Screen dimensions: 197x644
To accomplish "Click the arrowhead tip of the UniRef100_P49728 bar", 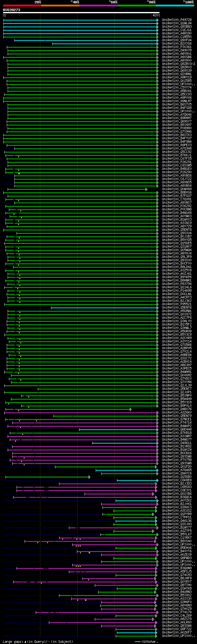I will coord(158,20).
